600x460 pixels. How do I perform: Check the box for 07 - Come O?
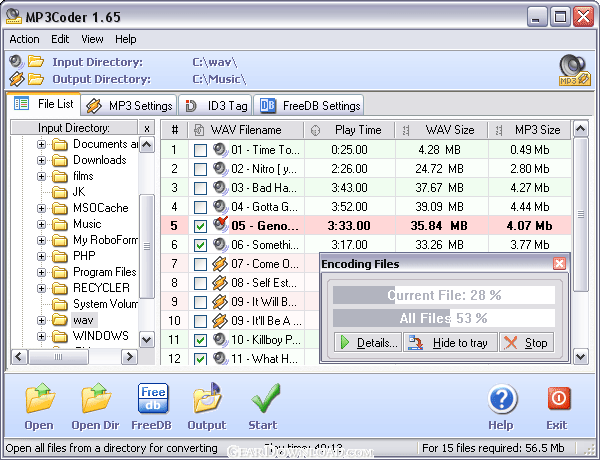[200, 264]
